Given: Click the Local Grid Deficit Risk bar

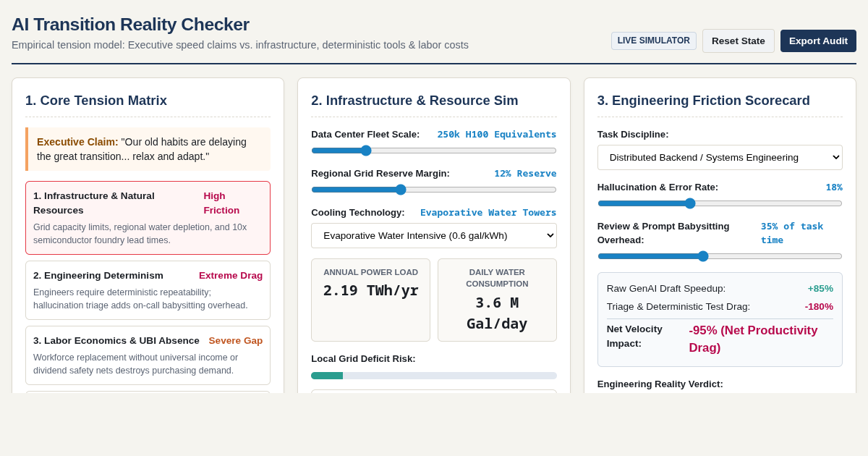Looking at the screenshot, I should (434, 376).
